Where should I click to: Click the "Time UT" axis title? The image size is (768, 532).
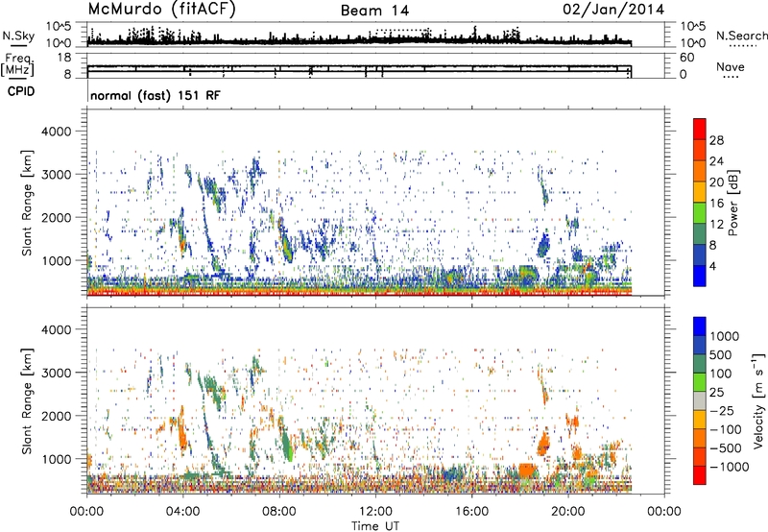click(x=375, y=526)
